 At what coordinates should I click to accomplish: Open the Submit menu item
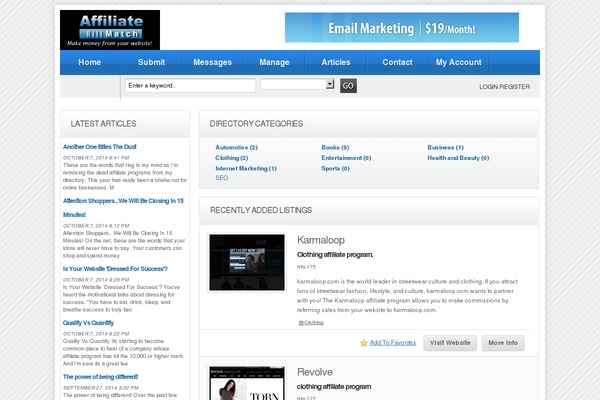[x=151, y=62]
